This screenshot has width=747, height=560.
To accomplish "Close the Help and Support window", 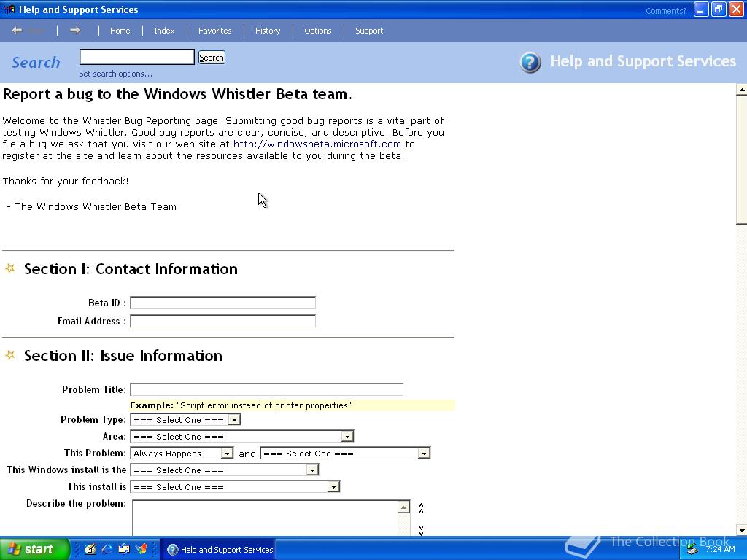I will [x=736, y=10].
